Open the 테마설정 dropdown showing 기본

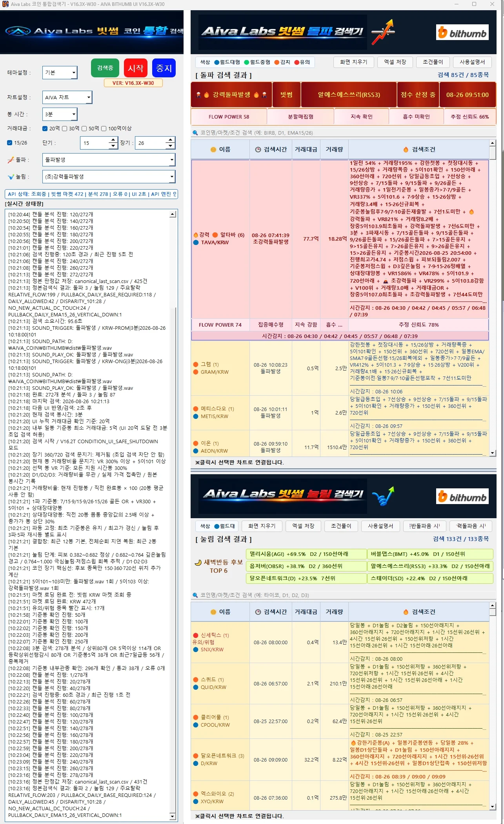[60, 73]
